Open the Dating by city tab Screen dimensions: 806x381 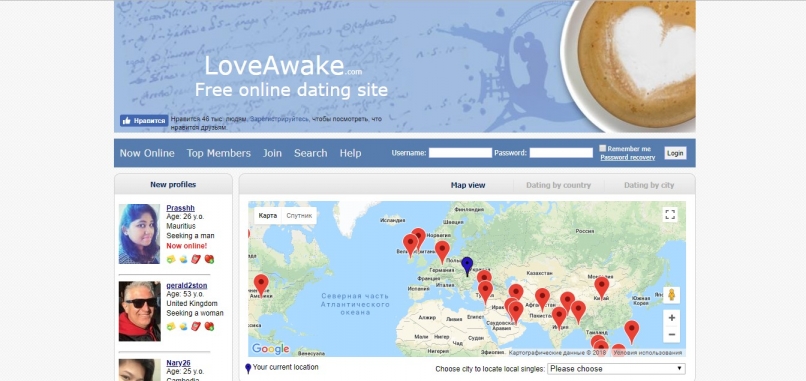click(x=649, y=185)
